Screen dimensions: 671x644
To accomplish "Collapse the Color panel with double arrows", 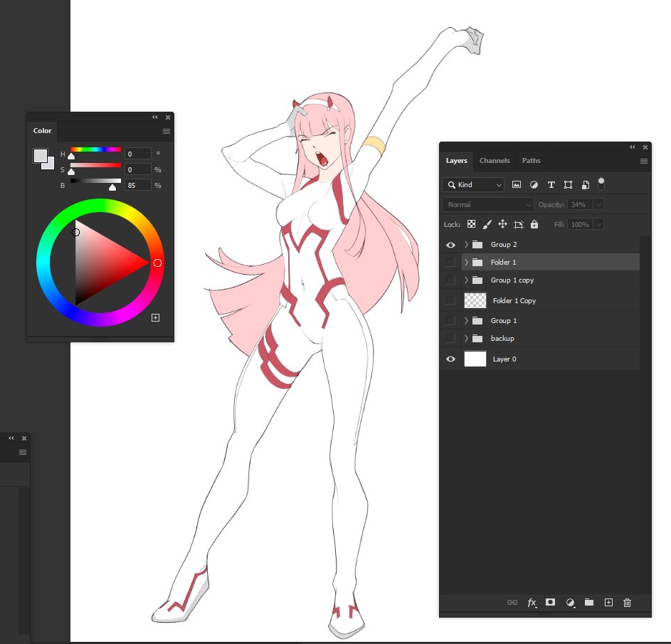I will pyautogui.click(x=155, y=117).
